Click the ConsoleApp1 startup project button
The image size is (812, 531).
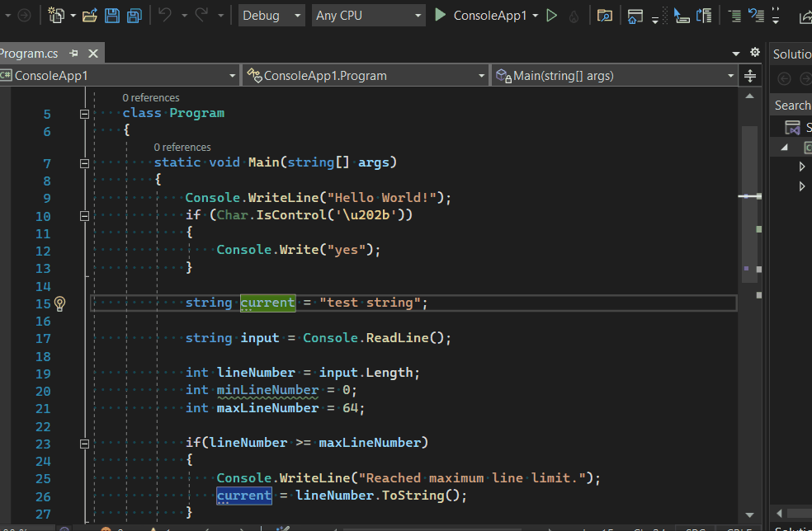pyautogui.click(x=489, y=15)
